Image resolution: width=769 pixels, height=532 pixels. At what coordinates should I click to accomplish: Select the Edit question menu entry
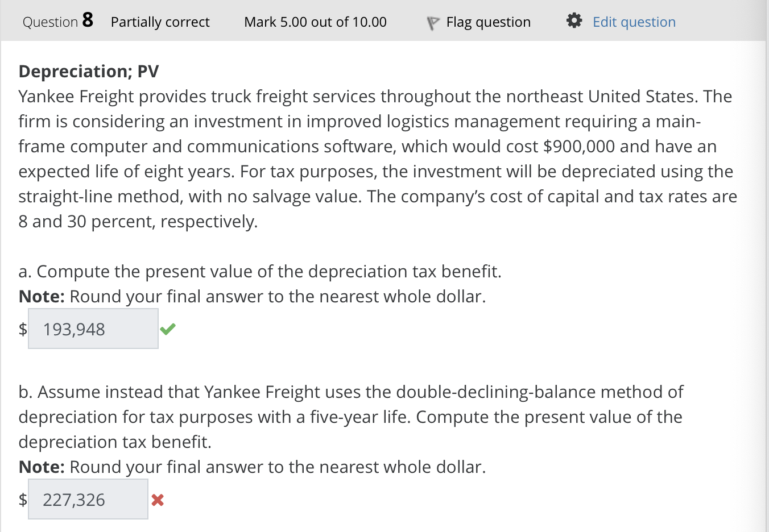(634, 22)
